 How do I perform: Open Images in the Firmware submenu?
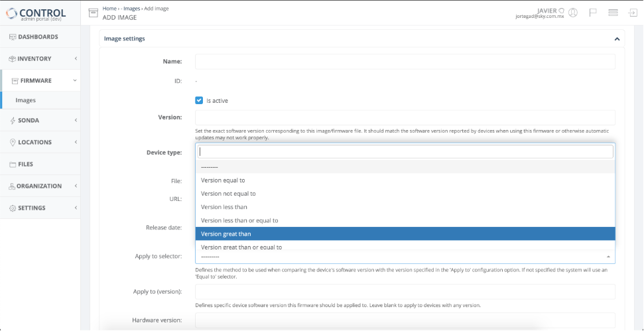pyautogui.click(x=26, y=100)
